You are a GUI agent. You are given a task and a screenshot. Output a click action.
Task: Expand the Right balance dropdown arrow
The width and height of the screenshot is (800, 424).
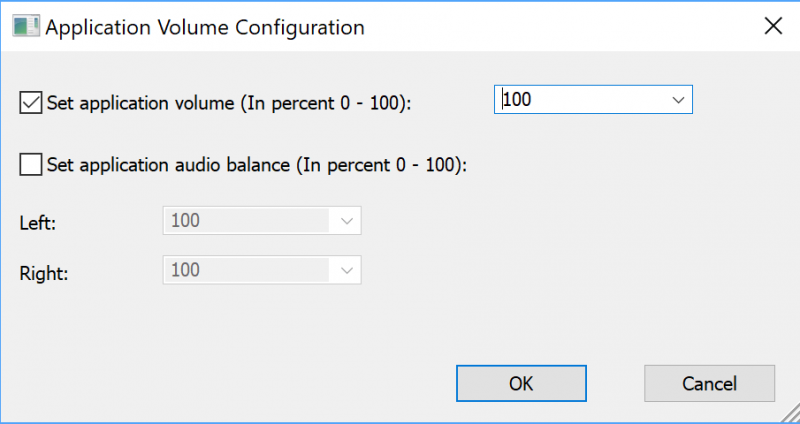click(346, 270)
